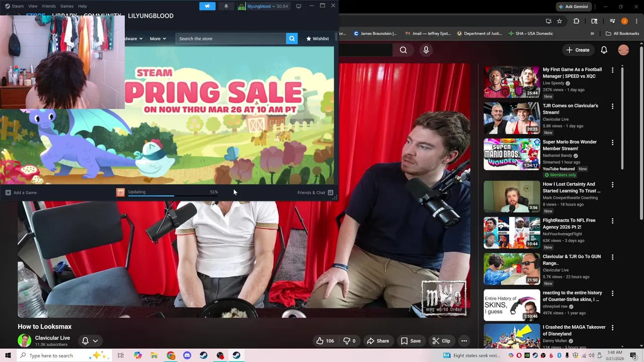Expand the Hardware dropdown in Steam store
The width and height of the screenshot is (644, 362).
click(134, 39)
